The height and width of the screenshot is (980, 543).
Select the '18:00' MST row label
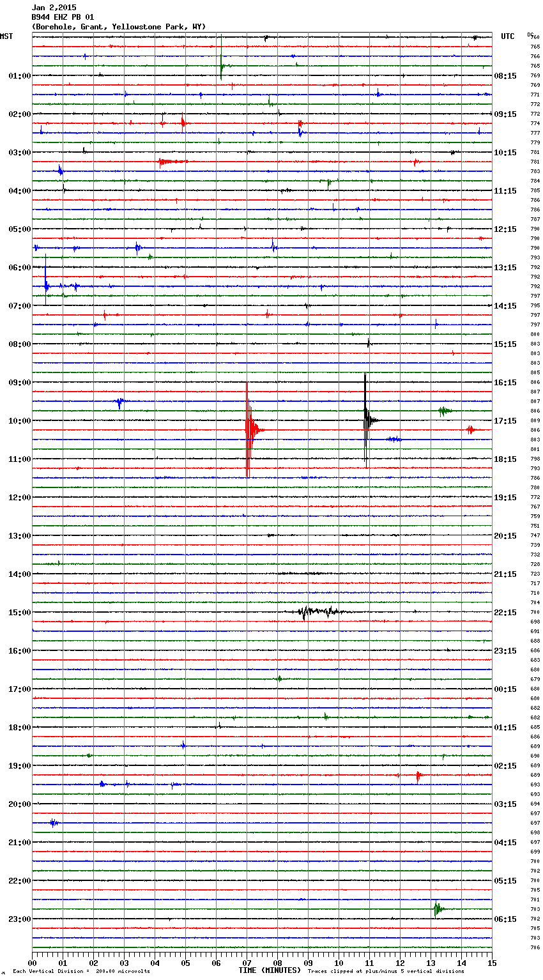tap(20, 728)
